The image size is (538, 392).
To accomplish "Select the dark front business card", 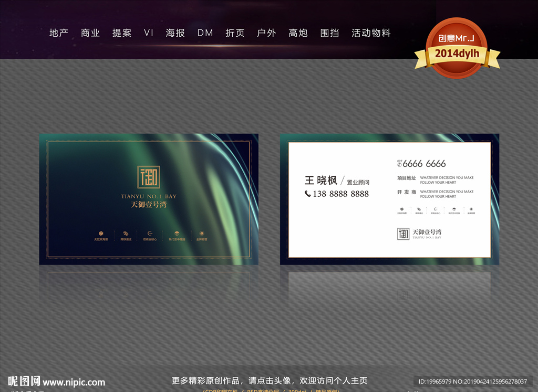I will 149,199.
